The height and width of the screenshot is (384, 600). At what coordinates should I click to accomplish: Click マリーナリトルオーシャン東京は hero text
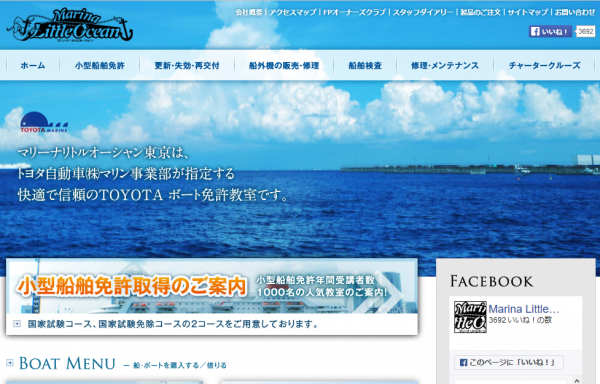103,153
